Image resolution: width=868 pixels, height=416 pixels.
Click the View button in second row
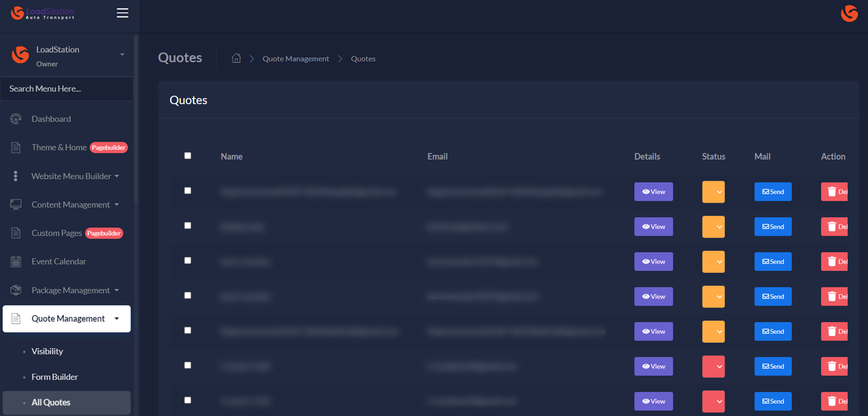coord(653,227)
